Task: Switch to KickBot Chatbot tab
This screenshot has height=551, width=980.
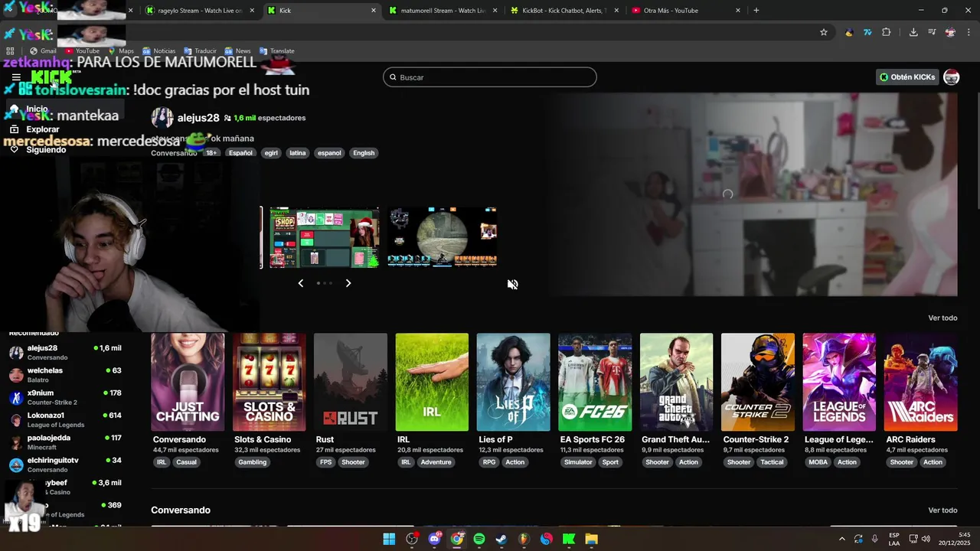Action: 565,11
